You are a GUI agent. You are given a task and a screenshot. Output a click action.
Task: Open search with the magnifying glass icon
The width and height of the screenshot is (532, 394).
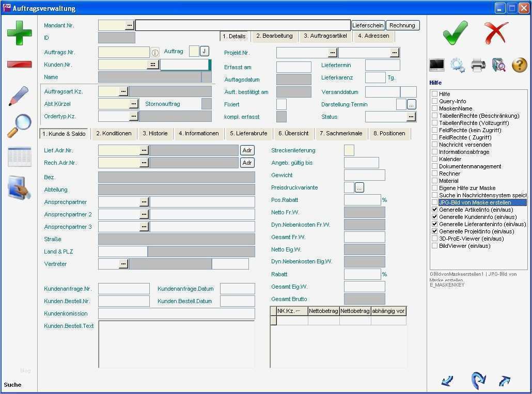(x=19, y=125)
